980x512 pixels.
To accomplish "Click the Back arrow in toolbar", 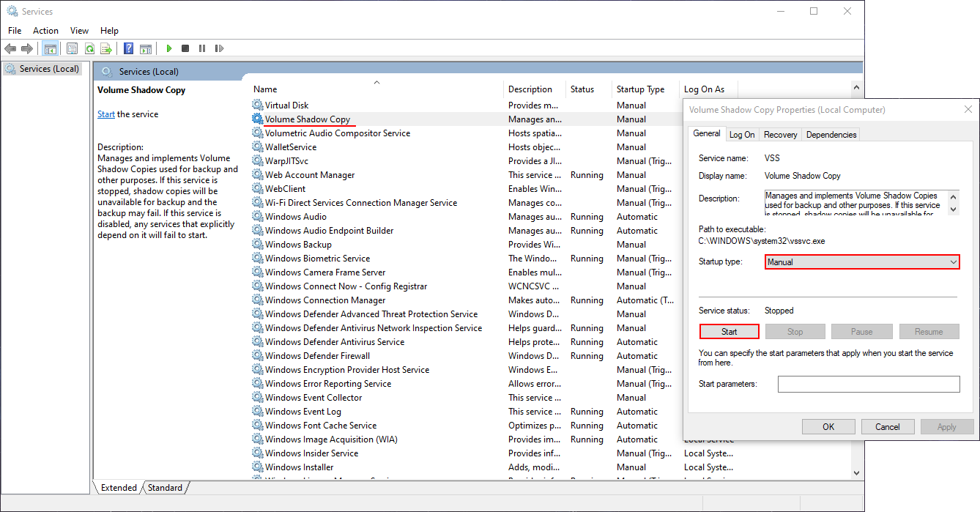I will click(10, 48).
